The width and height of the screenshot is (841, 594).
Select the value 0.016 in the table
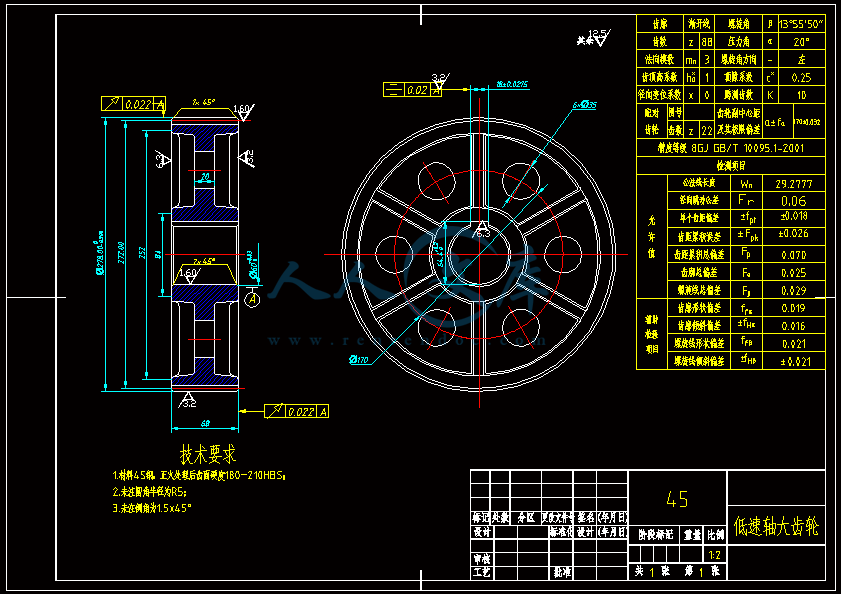(x=794, y=326)
